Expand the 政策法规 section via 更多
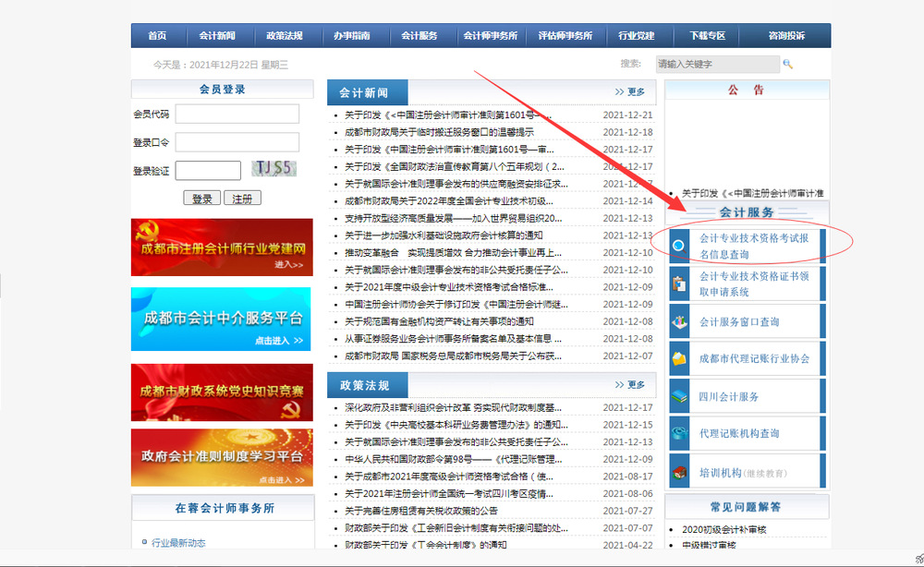The width and height of the screenshot is (924, 567). coord(634,385)
